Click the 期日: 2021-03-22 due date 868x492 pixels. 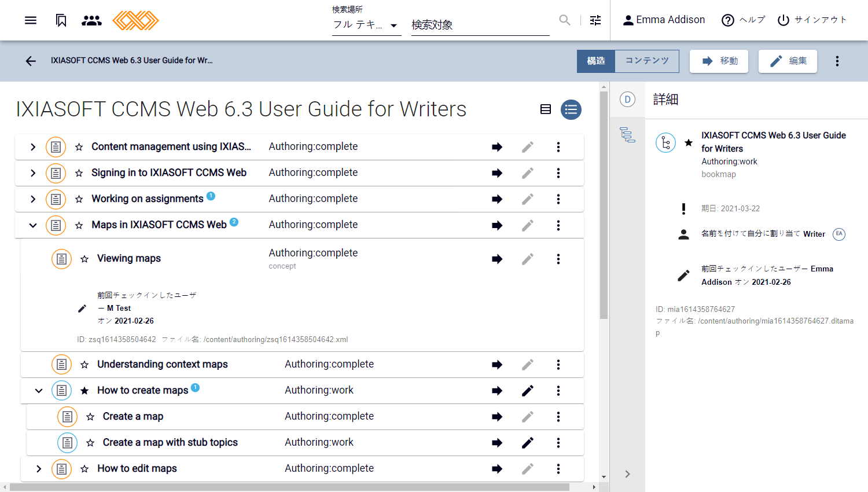tap(731, 208)
